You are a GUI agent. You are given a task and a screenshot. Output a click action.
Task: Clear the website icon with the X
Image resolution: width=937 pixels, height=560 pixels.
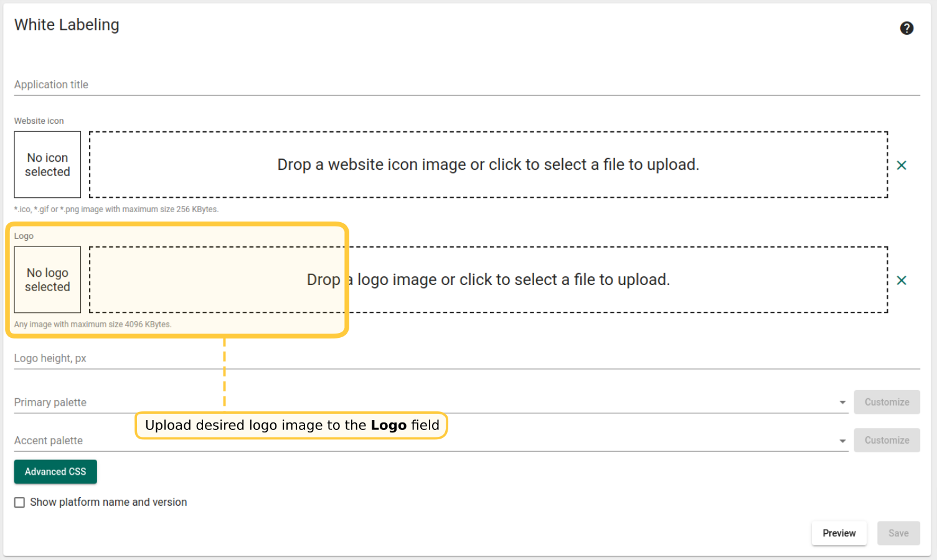(901, 165)
